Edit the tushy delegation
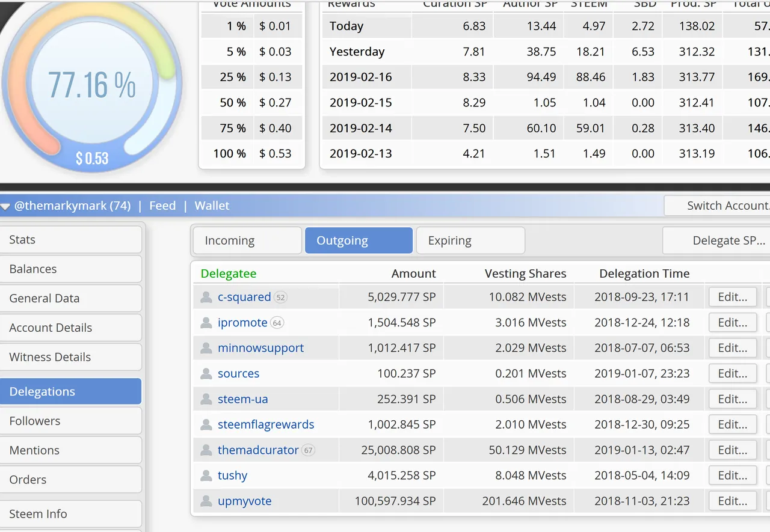The height and width of the screenshot is (532, 770). (733, 476)
